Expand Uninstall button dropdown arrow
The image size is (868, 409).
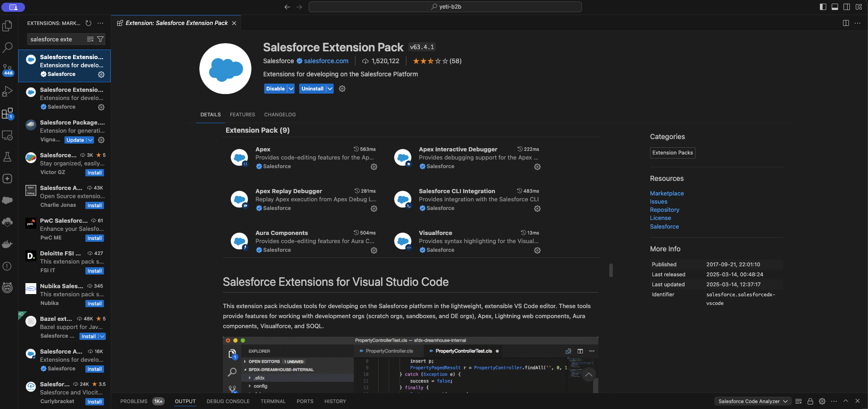(330, 89)
